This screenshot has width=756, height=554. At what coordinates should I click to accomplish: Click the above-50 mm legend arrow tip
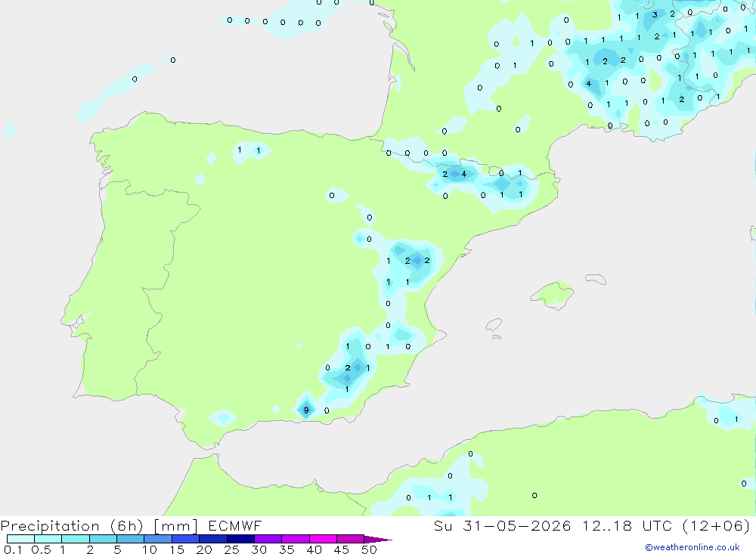[377, 539]
